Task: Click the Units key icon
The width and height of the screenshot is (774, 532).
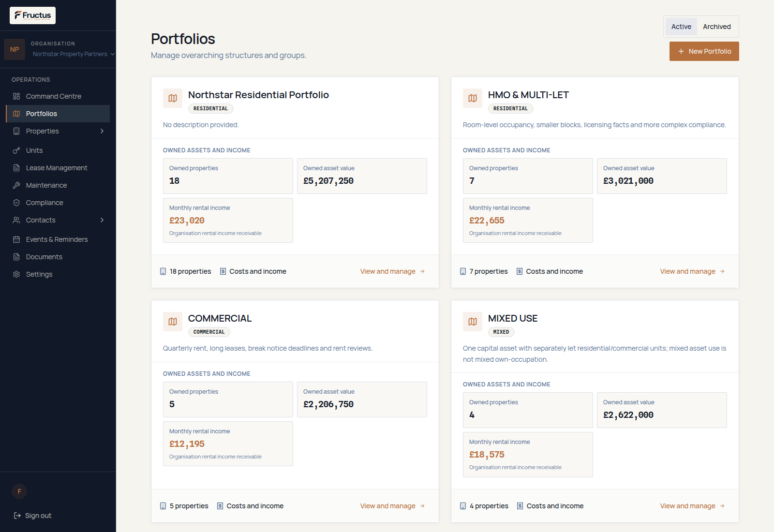Action: [16, 150]
